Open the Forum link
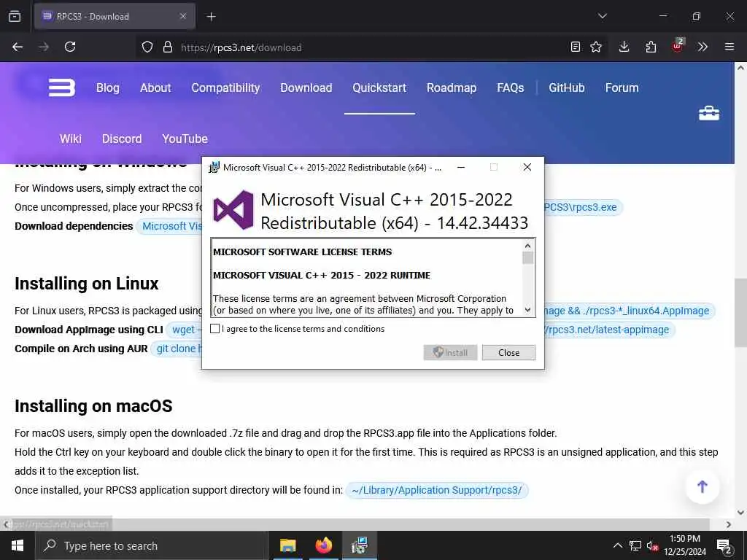This screenshot has height=560, width=747. [622, 87]
